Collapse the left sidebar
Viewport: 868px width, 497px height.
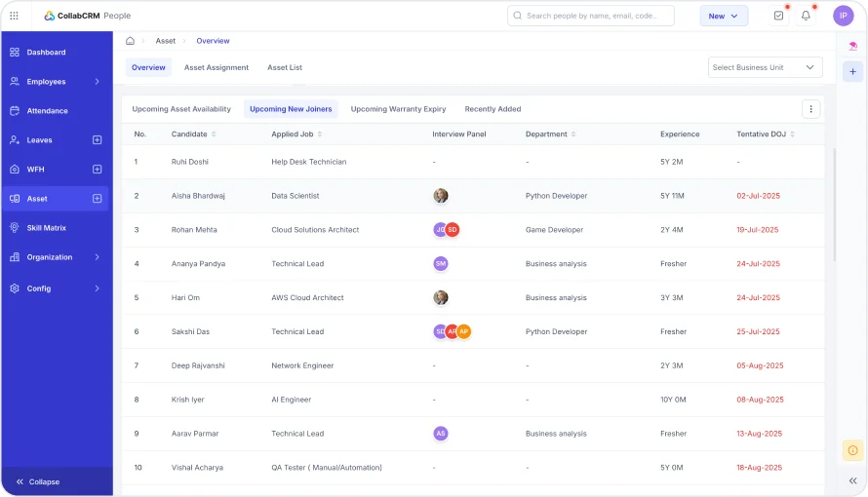39,481
